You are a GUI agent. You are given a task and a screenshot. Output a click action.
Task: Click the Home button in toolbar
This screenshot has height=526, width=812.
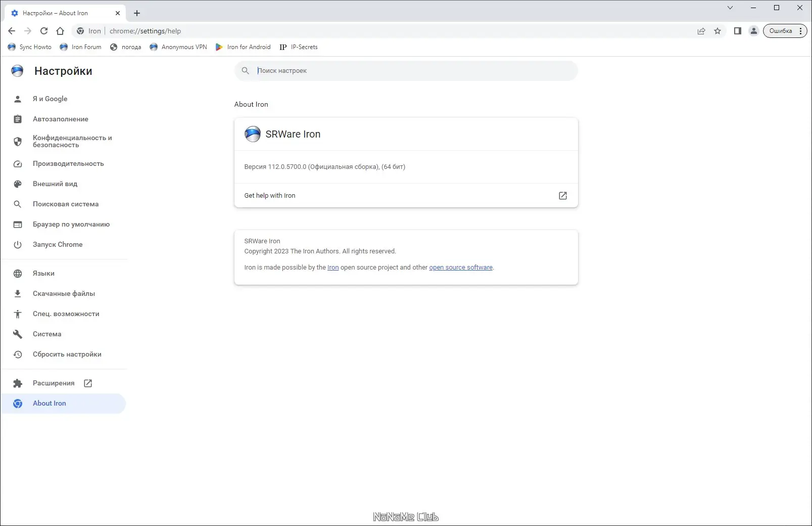60,31
